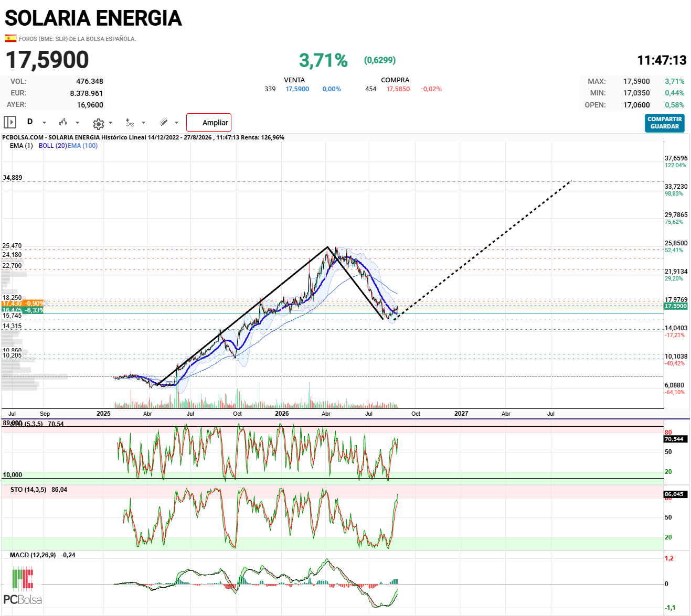
Task: Click the 10,205 price level label
Action: coord(12,355)
